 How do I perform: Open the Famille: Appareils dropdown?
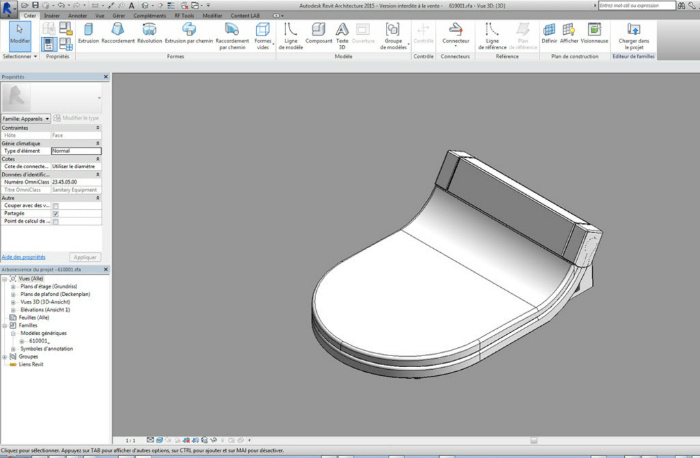coord(28,118)
